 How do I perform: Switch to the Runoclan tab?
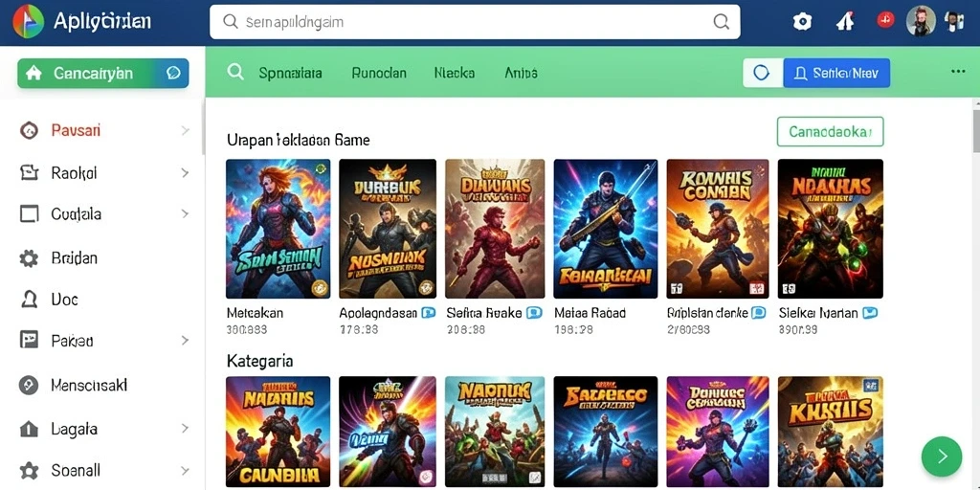pos(379,73)
